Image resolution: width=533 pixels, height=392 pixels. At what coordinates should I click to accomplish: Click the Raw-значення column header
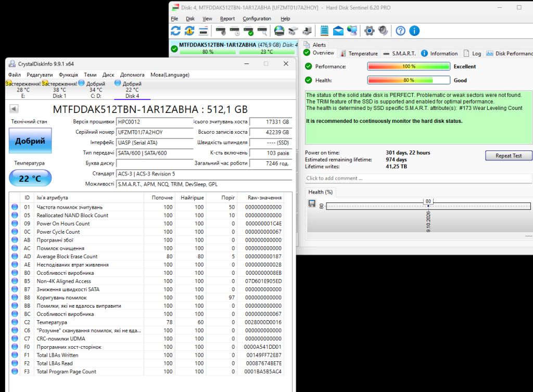click(264, 197)
